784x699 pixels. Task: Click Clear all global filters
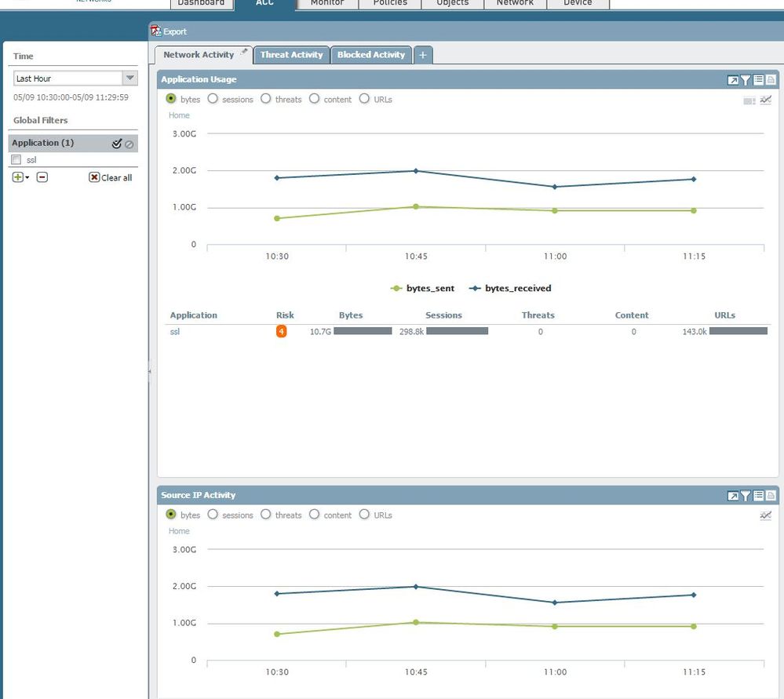(111, 178)
